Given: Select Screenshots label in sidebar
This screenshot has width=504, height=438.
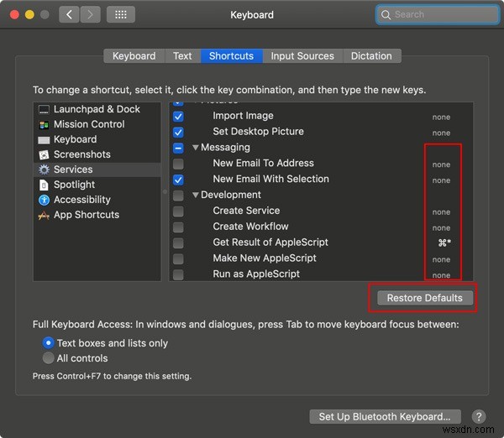Looking at the screenshot, I should [x=82, y=154].
